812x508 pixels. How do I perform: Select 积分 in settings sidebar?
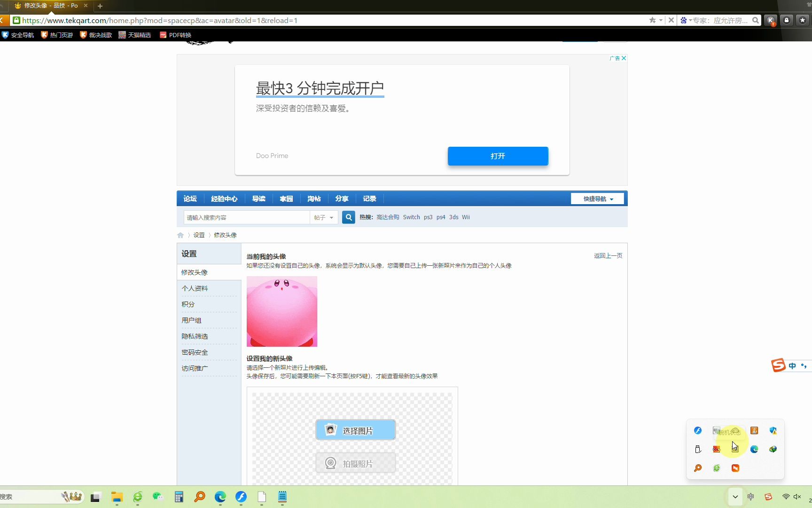coord(209,304)
